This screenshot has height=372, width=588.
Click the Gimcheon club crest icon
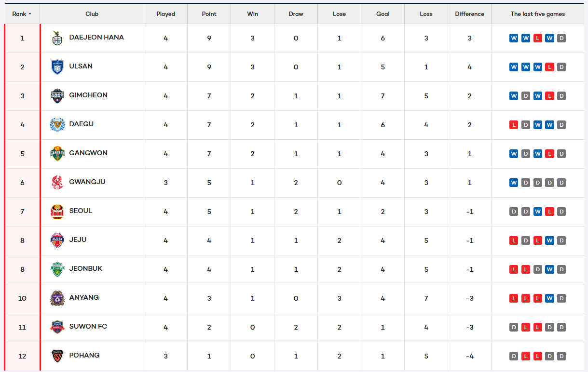57,96
